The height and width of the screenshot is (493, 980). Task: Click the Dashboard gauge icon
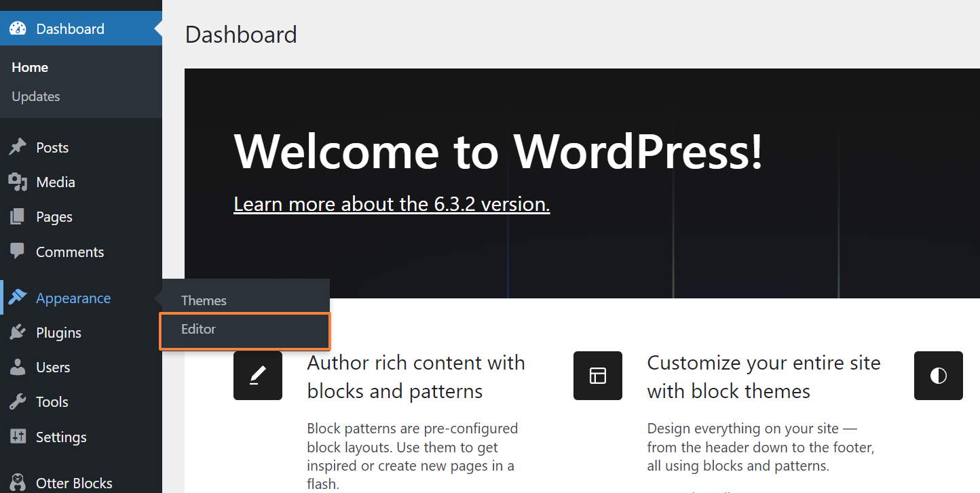point(18,28)
